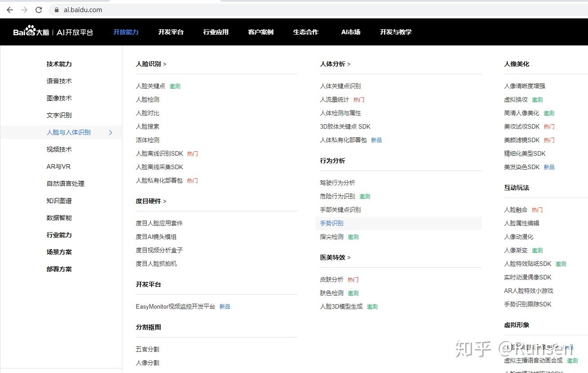Reload the page with the refresh icon
This screenshot has height=373, width=588.
coord(39,10)
